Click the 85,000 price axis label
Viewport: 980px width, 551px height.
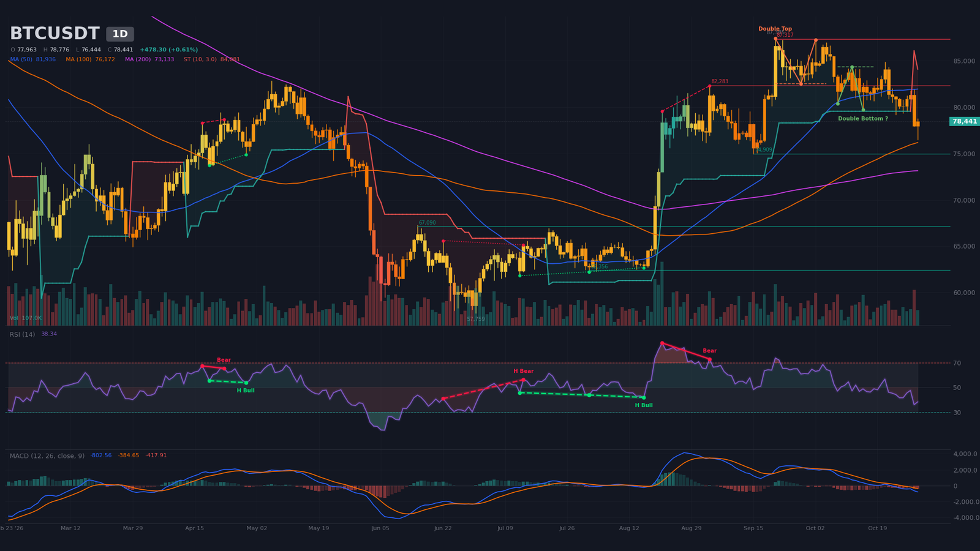coord(964,61)
